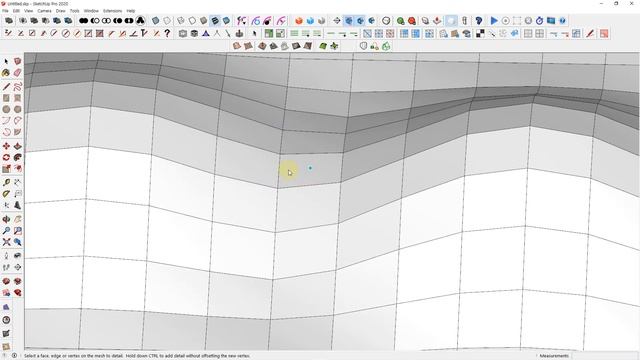
Task: Select the 2-Point Arc tool
Action: (x=18, y=121)
